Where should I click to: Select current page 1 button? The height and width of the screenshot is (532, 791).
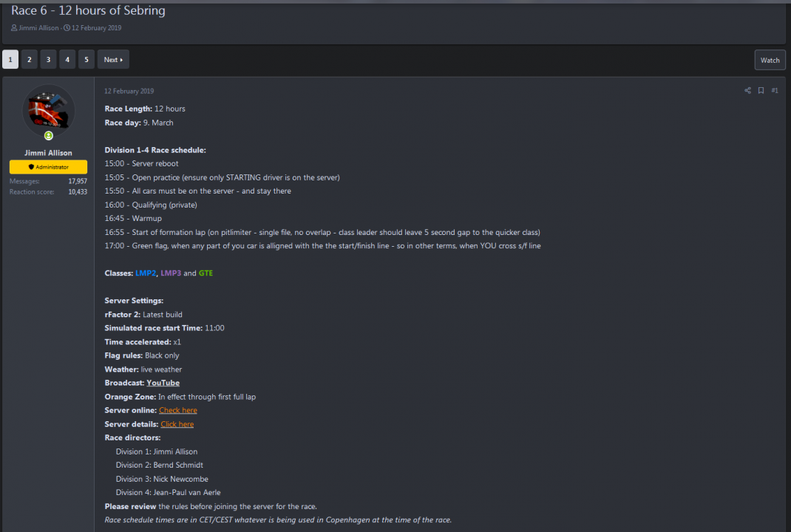[x=10, y=60]
